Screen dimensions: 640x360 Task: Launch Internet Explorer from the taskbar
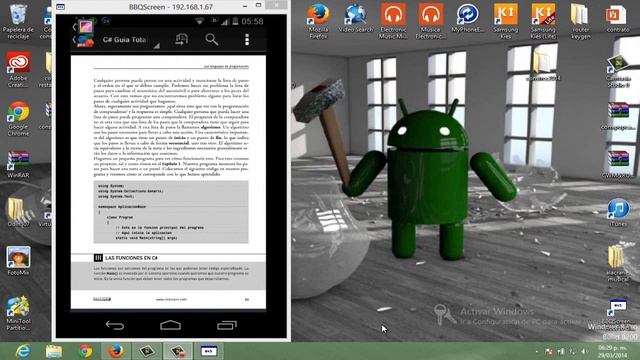(23, 351)
